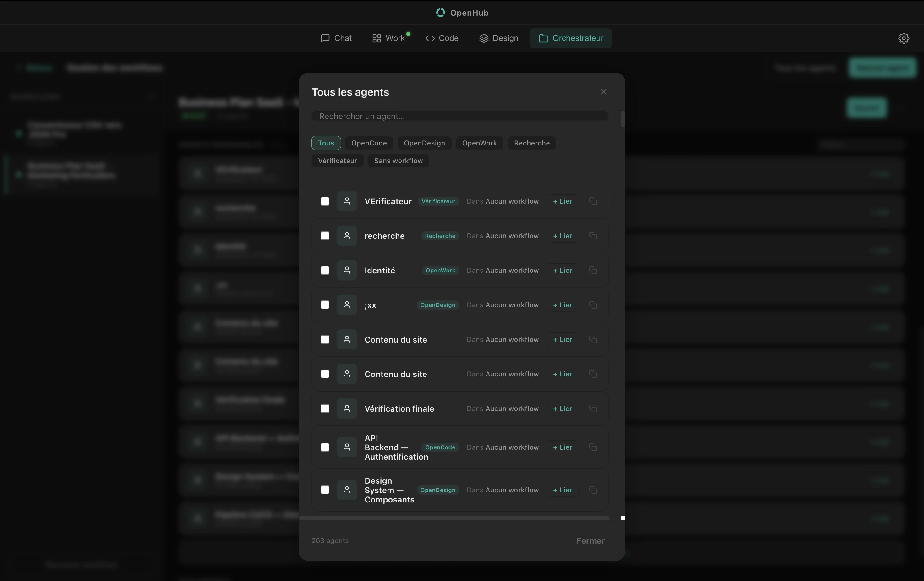
Task: Show agents Sans workflow
Action: (x=398, y=161)
